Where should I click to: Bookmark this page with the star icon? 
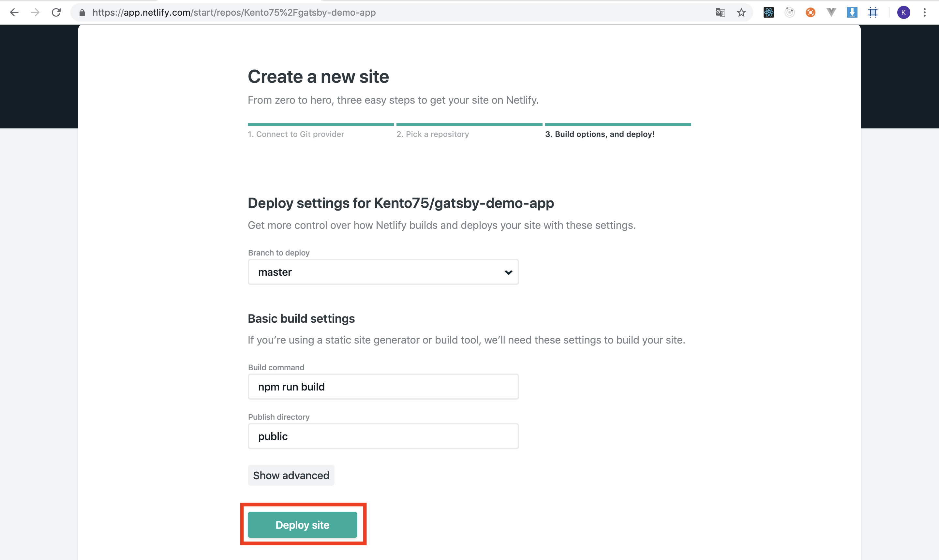pyautogui.click(x=741, y=12)
